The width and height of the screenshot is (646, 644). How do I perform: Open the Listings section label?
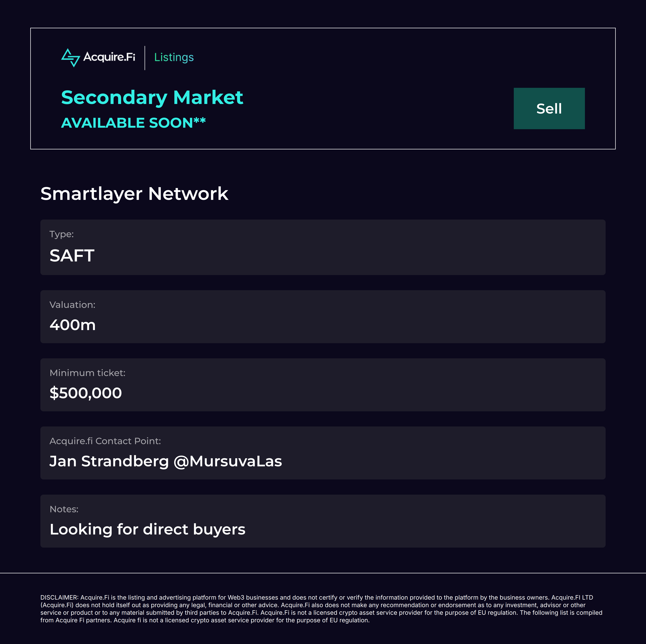pyautogui.click(x=174, y=58)
